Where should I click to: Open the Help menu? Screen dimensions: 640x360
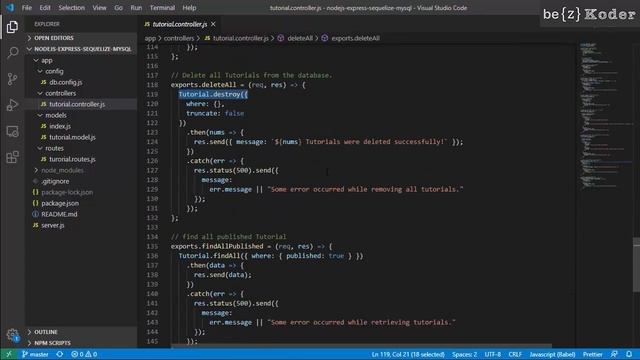point(189,8)
